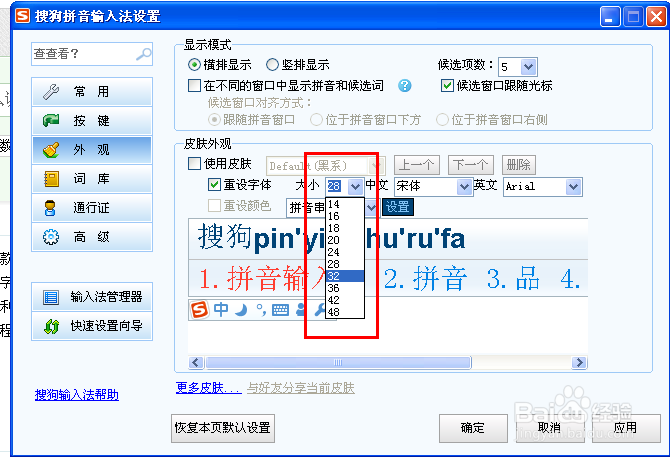Open the 按键 key settings tab
This screenshot has height=457, width=670.
click(x=92, y=121)
